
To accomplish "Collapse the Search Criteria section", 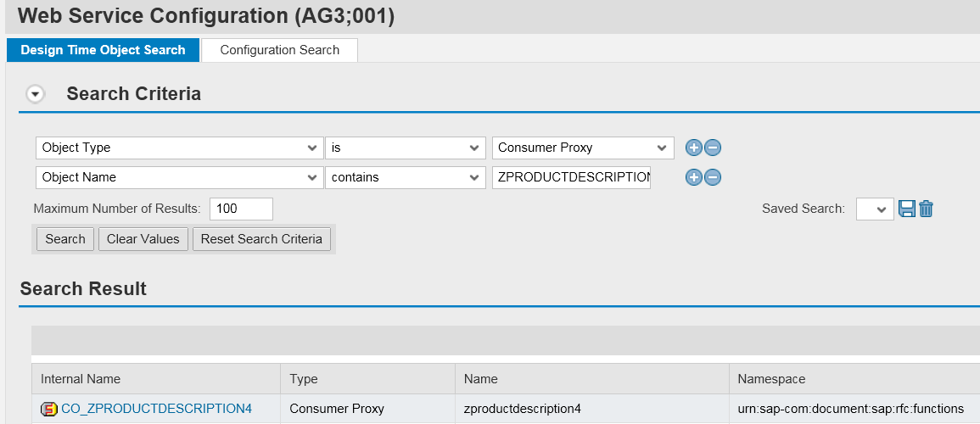I will pos(36,94).
